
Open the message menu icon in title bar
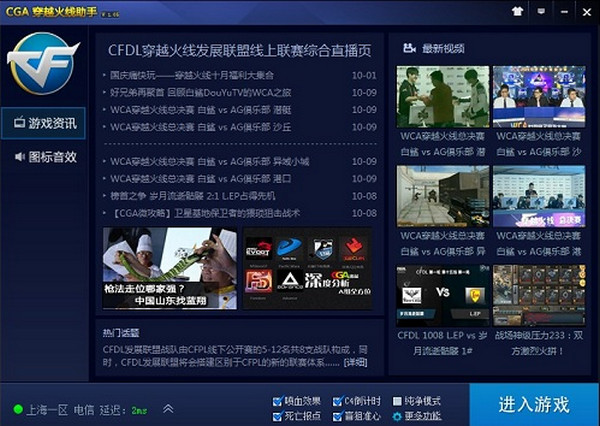(541, 11)
